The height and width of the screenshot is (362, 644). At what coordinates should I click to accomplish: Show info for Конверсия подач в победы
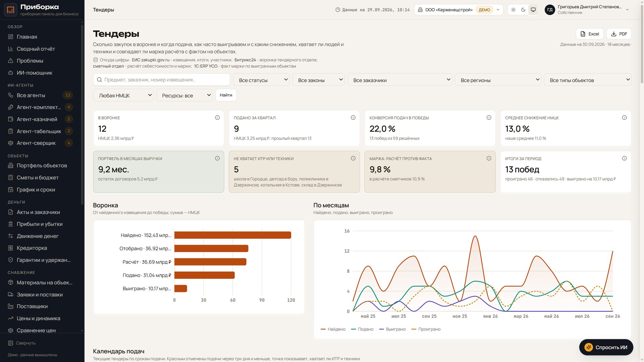pyautogui.click(x=489, y=118)
